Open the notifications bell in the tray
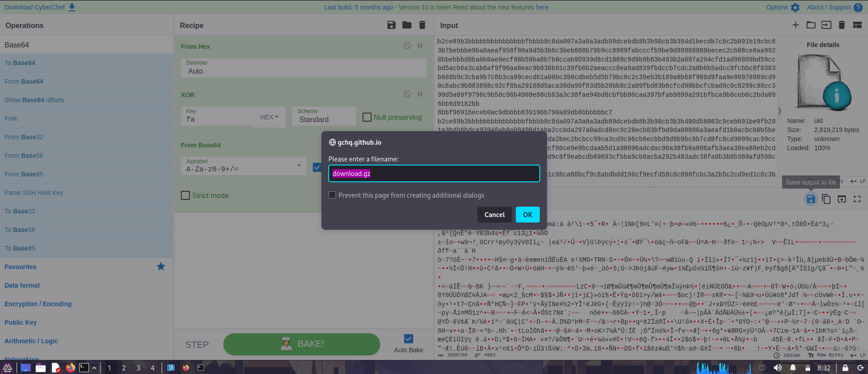This screenshot has width=868, height=374. click(793, 368)
